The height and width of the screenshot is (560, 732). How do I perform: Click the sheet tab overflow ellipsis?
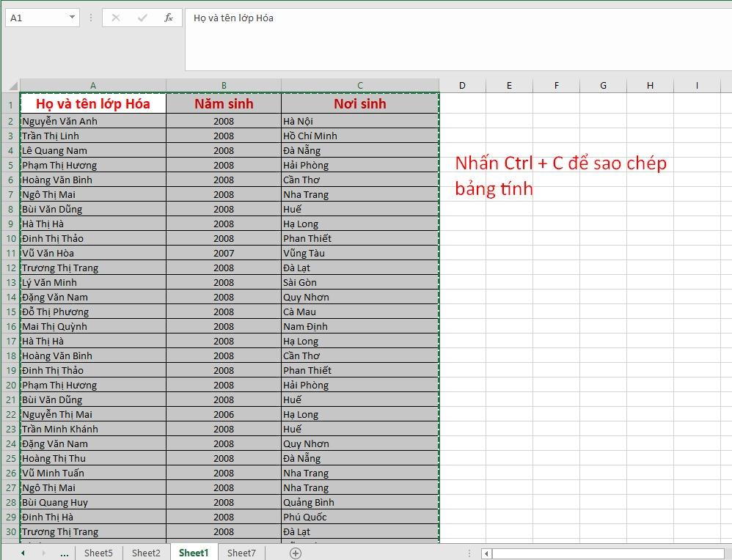[64, 555]
